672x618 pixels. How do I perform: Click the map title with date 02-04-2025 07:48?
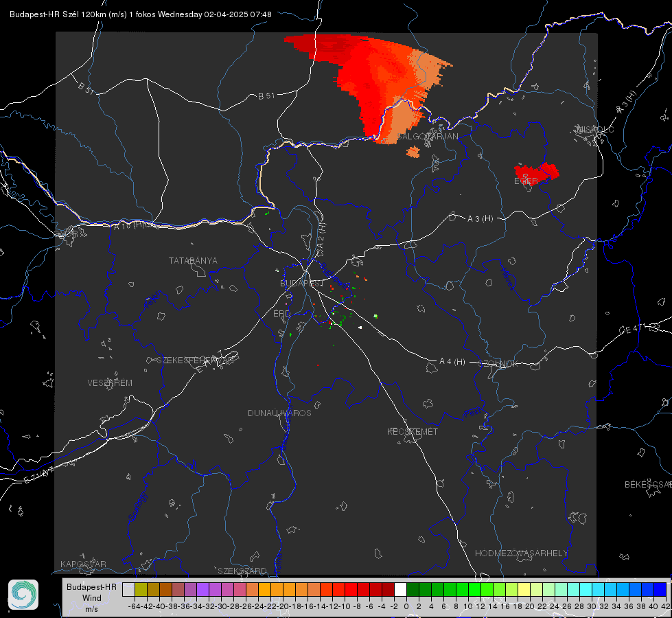pyautogui.click(x=141, y=14)
